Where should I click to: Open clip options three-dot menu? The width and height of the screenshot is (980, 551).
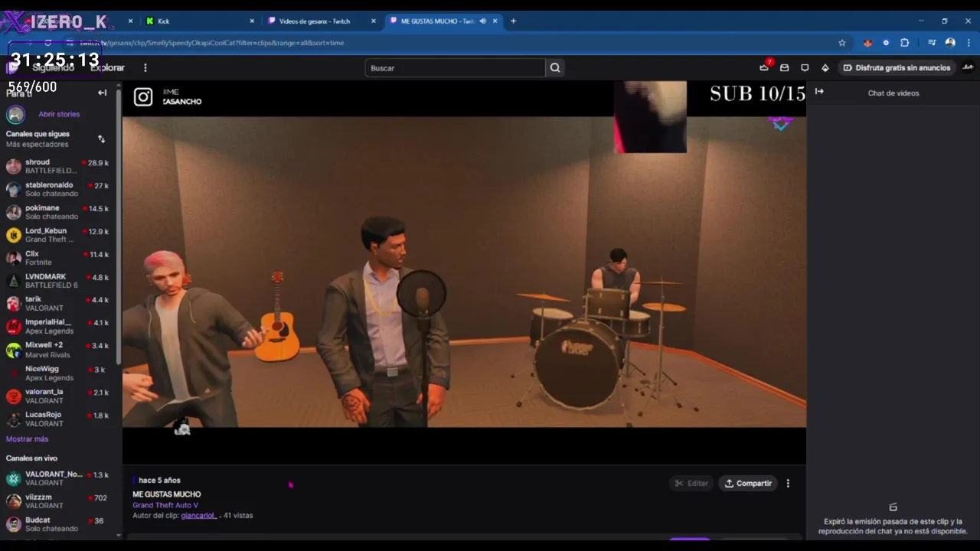click(x=788, y=484)
